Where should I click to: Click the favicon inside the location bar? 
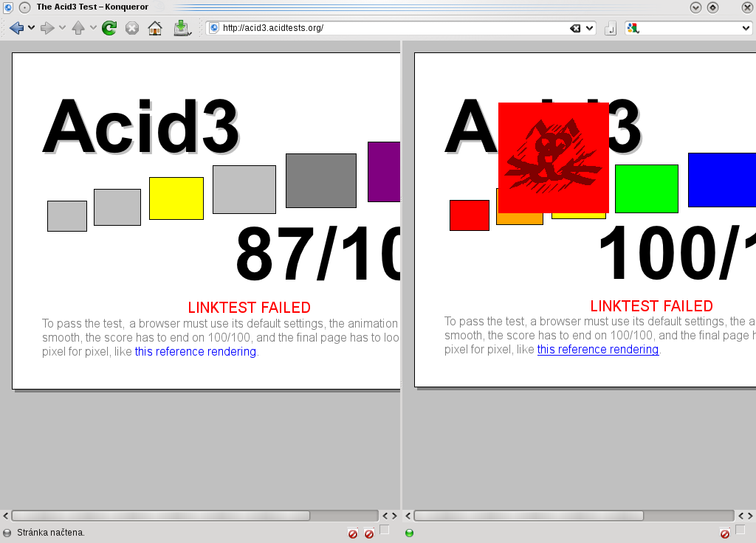click(x=215, y=28)
